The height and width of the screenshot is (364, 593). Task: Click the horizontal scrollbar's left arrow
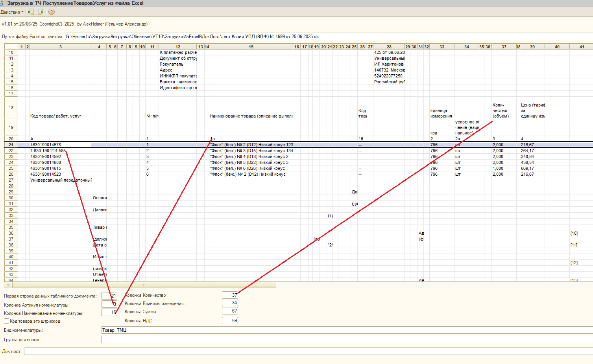click(8, 285)
